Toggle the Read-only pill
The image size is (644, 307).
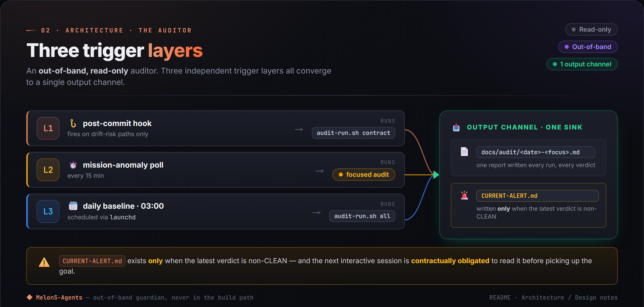pyautogui.click(x=591, y=29)
